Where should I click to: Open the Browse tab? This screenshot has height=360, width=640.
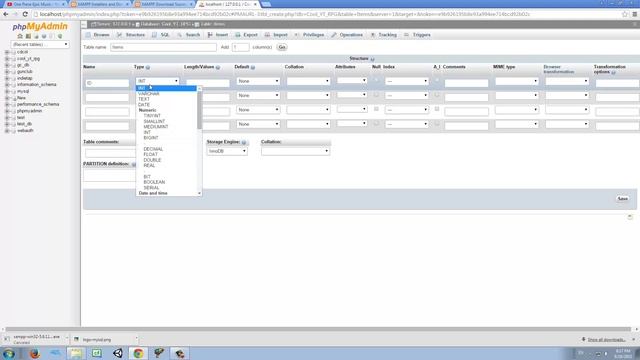98,35
